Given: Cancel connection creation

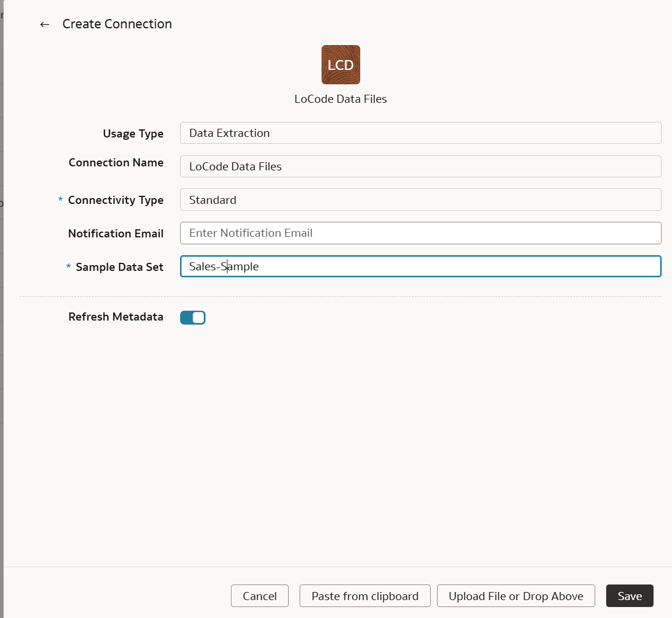Looking at the screenshot, I should pyautogui.click(x=259, y=595).
